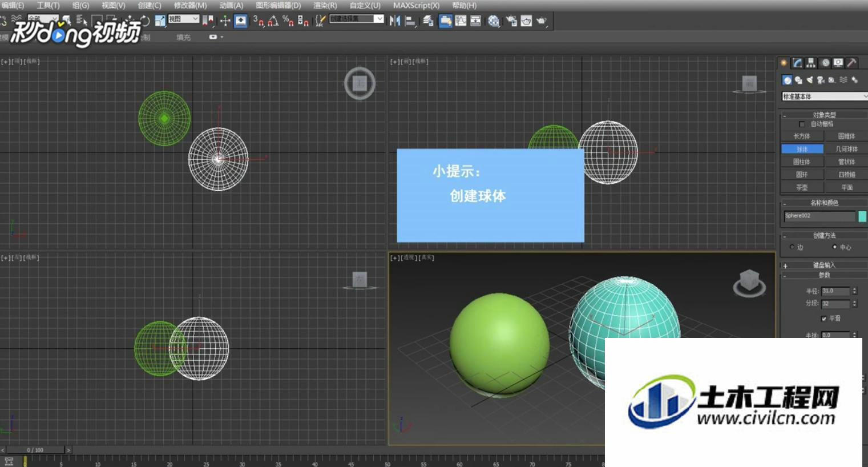Click the perspective viewport ViewCube
This screenshot has width=868, height=467.
[749, 282]
